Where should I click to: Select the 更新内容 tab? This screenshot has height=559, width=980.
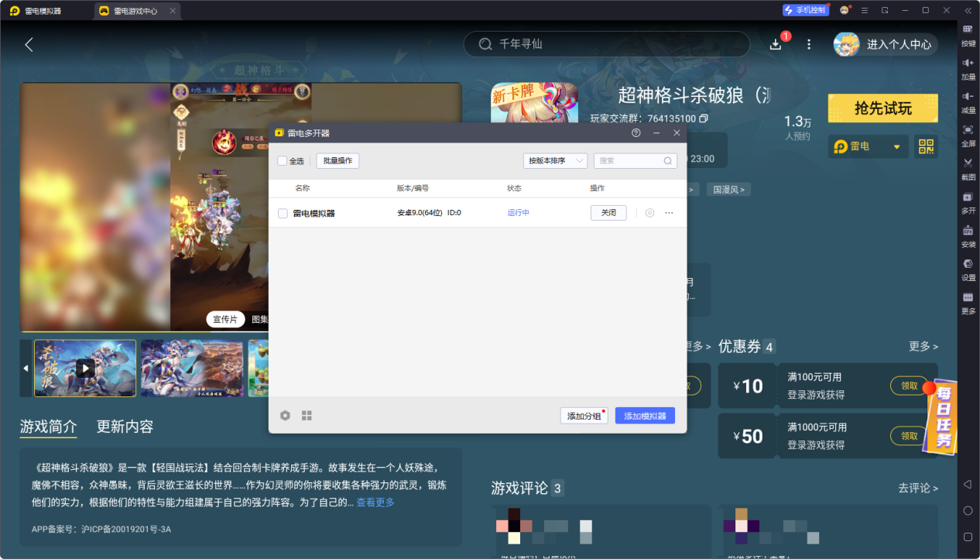point(125,427)
